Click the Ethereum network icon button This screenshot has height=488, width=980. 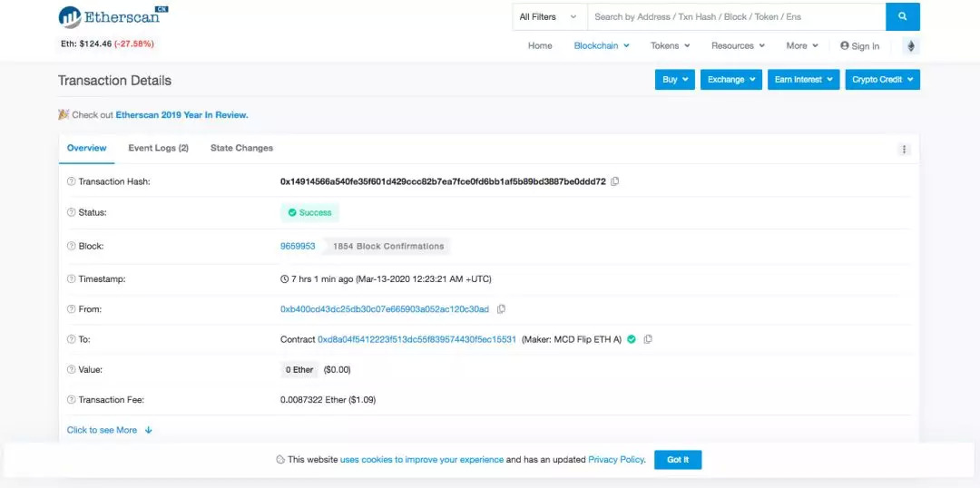[x=911, y=45]
